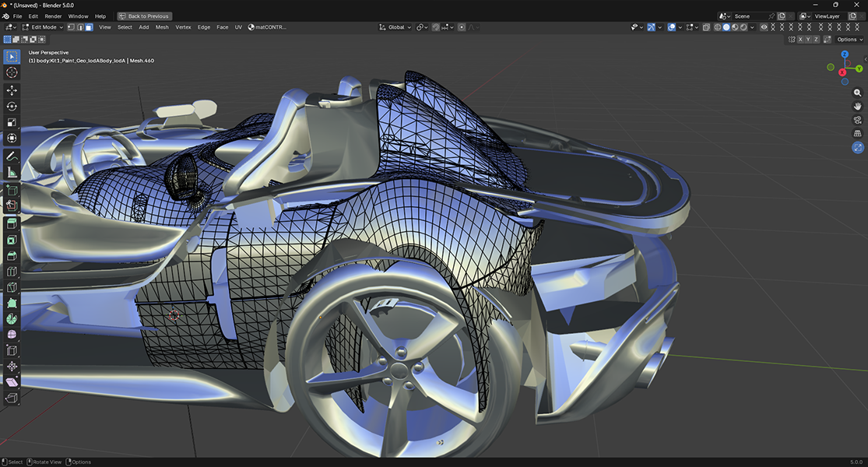The width and height of the screenshot is (868, 467).
Task: Expand the Options dropdown
Action: tap(849, 39)
